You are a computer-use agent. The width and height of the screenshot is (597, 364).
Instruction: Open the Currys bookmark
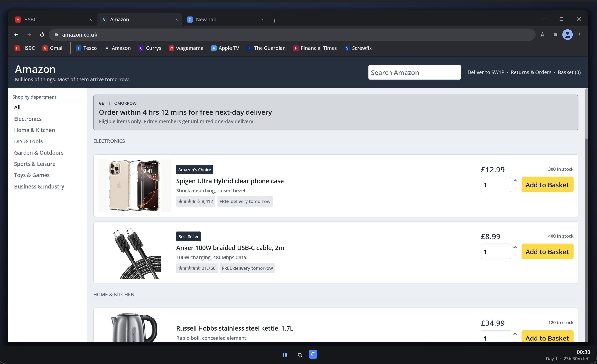150,48
